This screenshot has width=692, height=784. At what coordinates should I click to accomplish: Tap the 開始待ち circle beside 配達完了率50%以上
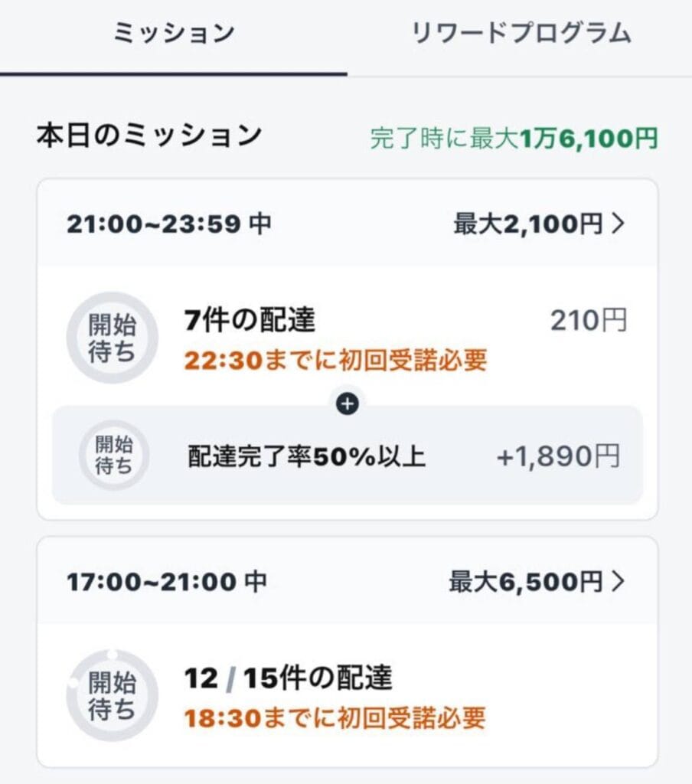coord(113,456)
